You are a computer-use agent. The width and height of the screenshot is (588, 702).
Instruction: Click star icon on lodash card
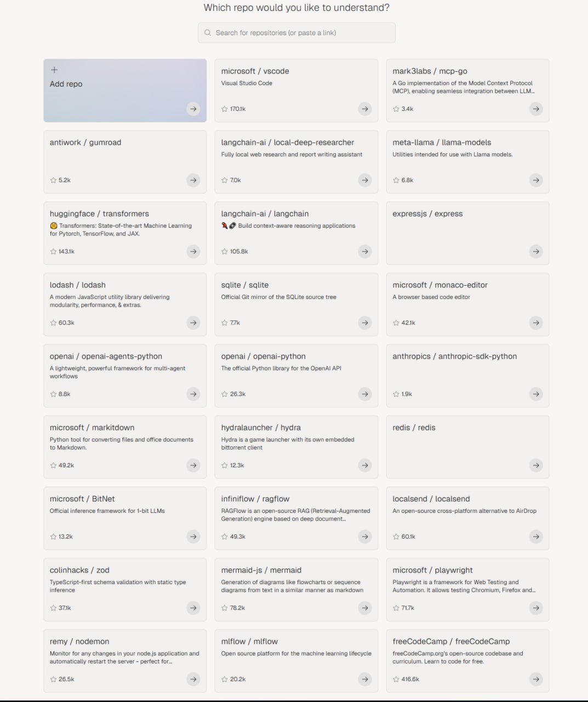[x=53, y=323]
